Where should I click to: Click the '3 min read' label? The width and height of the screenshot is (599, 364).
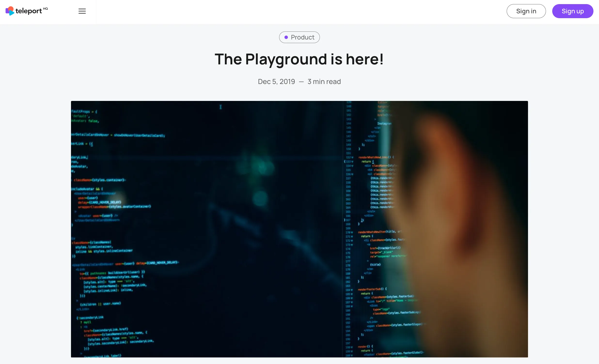click(x=324, y=82)
